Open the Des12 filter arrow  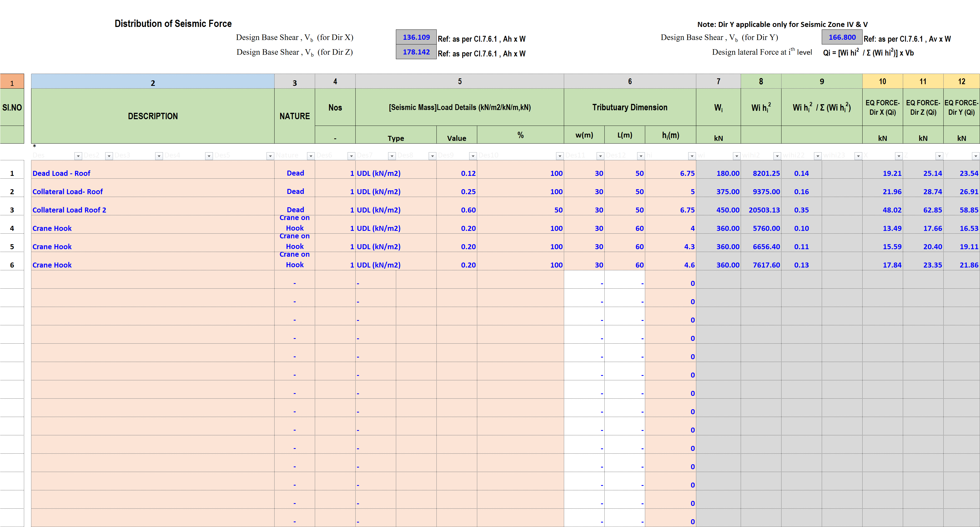[641, 156]
